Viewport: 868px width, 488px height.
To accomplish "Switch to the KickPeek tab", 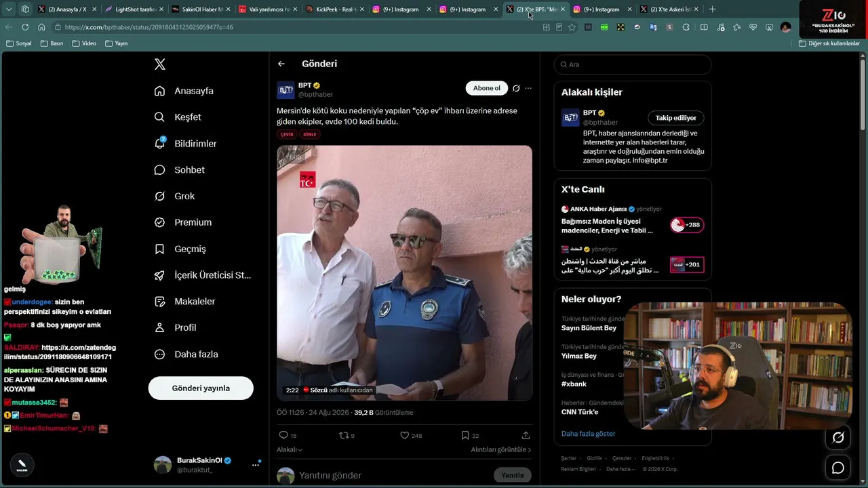I will 336,9.
